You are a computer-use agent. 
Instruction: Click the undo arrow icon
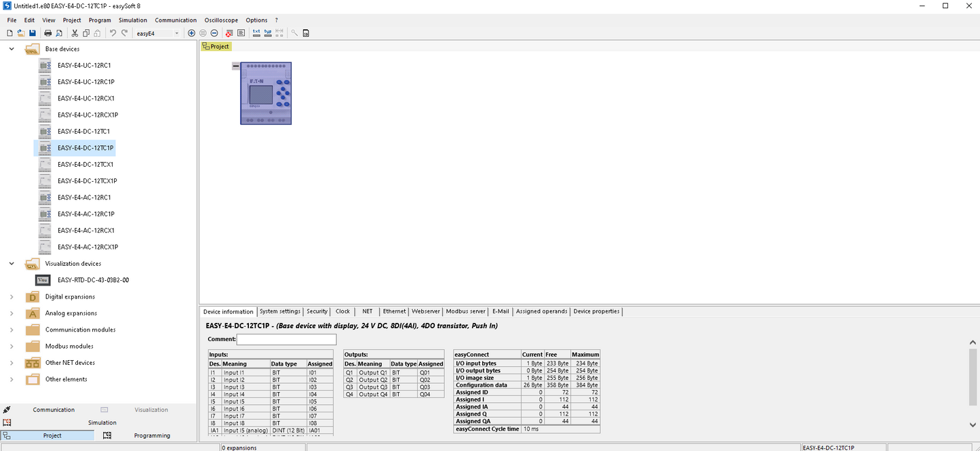(x=113, y=33)
